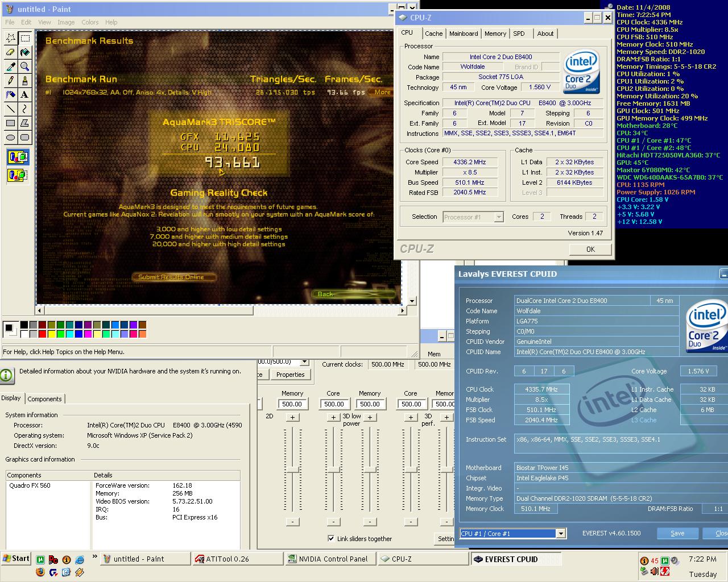Pick the Text tool in Paint

[x=25, y=95]
